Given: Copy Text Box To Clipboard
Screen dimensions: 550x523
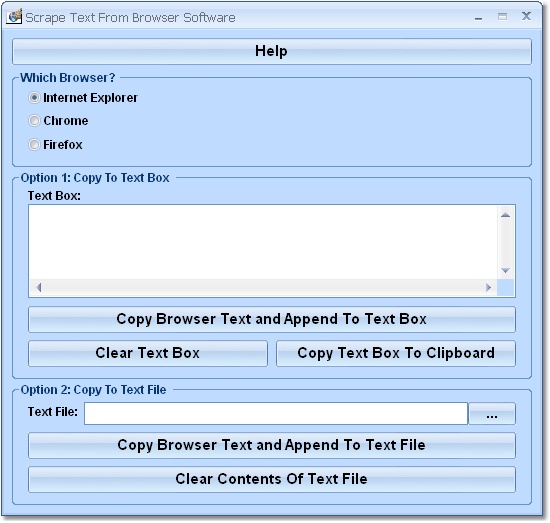Looking at the screenshot, I should tap(396, 353).
